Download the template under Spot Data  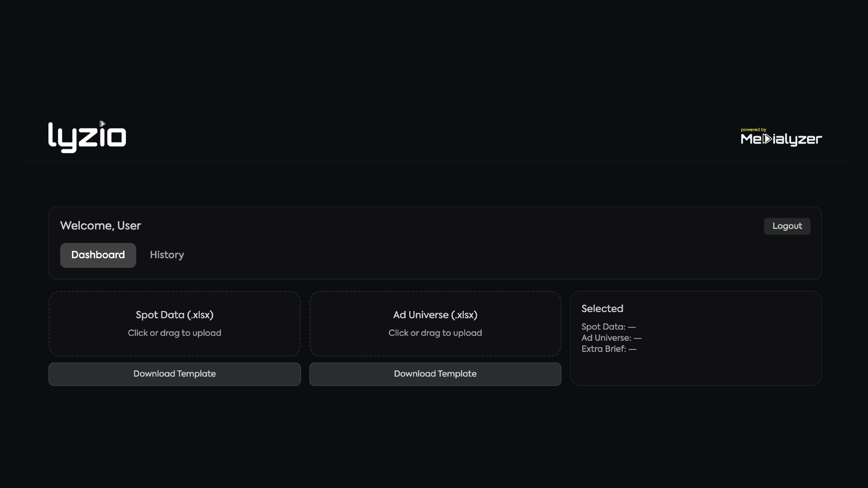tap(174, 374)
